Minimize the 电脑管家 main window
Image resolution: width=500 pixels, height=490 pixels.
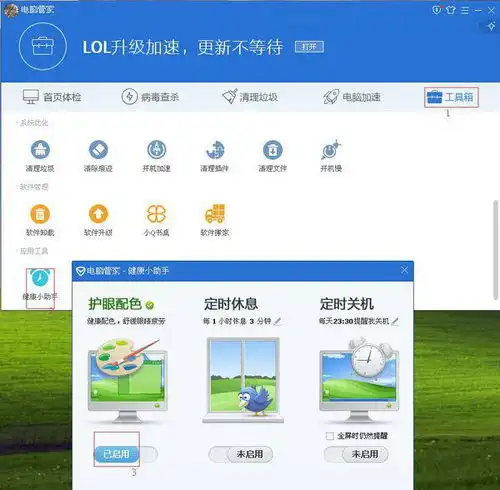[x=478, y=11]
